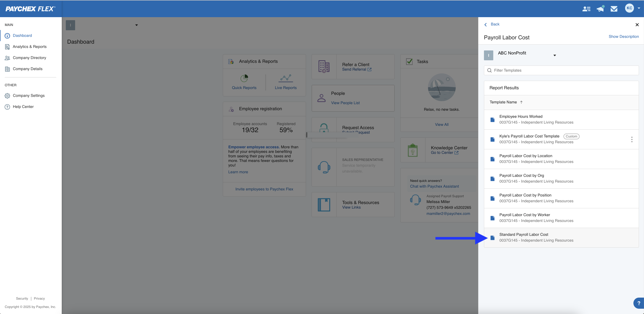Image resolution: width=644 pixels, height=314 pixels.
Task: Click the Standard Payroll Labor Cost document icon
Action: tap(493, 237)
